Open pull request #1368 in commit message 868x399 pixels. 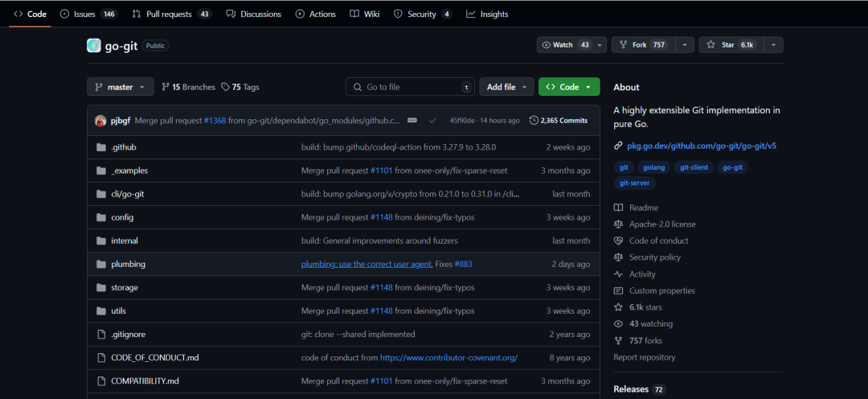pos(215,120)
